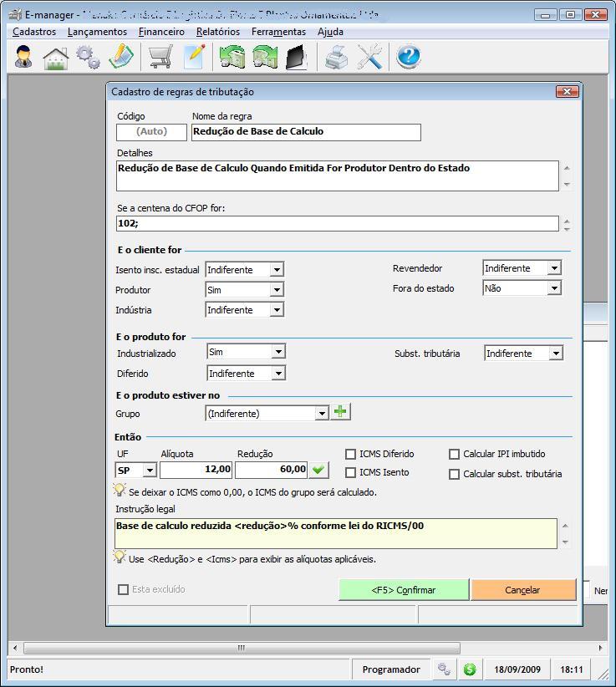This screenshot has width=616, height=687.
Task: Click the green checkmark next to Redução
Action: 318,470
